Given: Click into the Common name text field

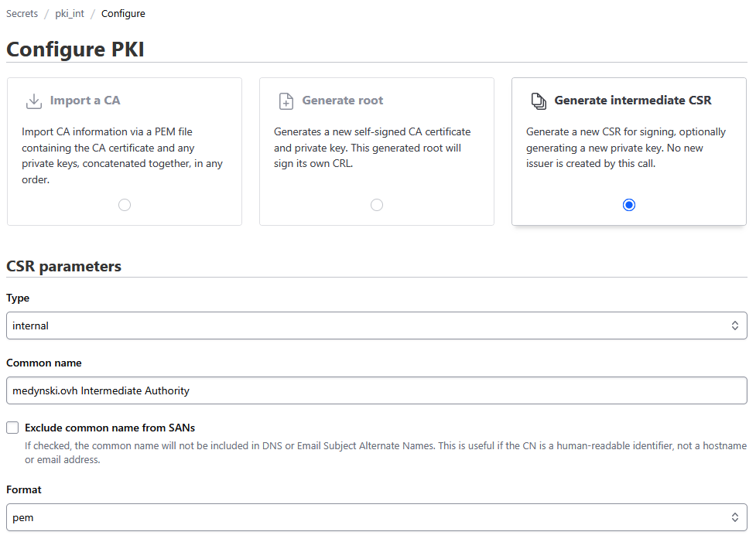Looking at the screenshot, I should pos(376,390).
